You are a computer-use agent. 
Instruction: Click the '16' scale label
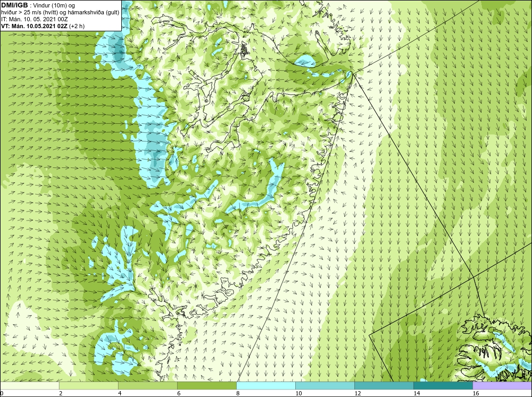pos(476,393)
